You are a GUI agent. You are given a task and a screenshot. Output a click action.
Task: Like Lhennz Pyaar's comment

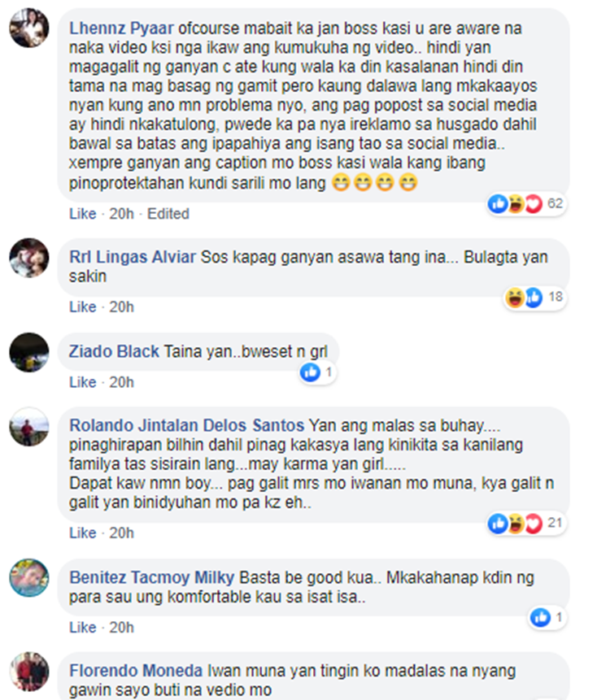click(83, 214)
